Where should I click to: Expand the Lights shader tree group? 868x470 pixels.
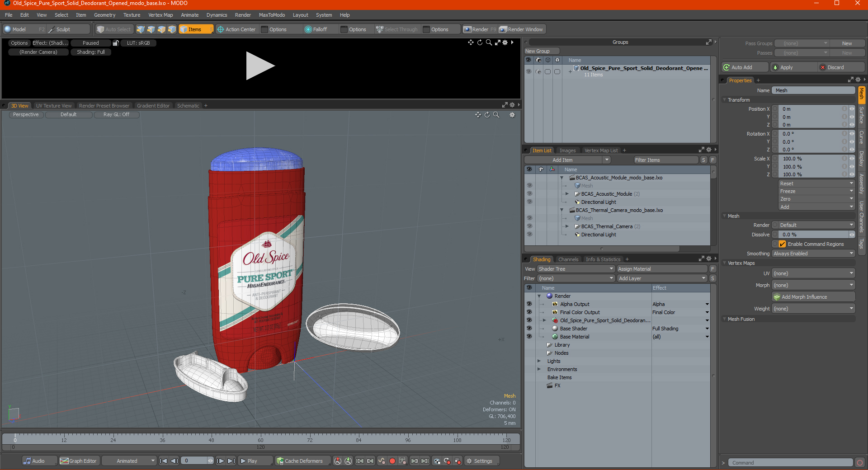[539, 361]
